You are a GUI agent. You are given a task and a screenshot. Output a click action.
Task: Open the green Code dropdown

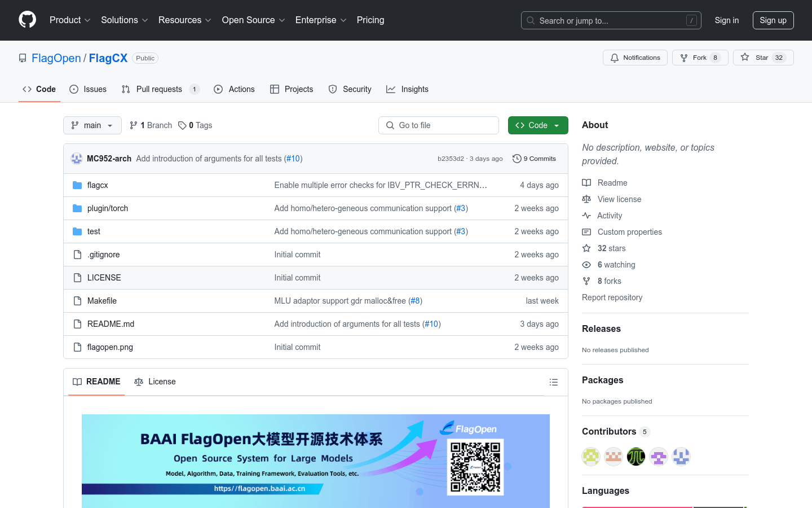(538, 125)
